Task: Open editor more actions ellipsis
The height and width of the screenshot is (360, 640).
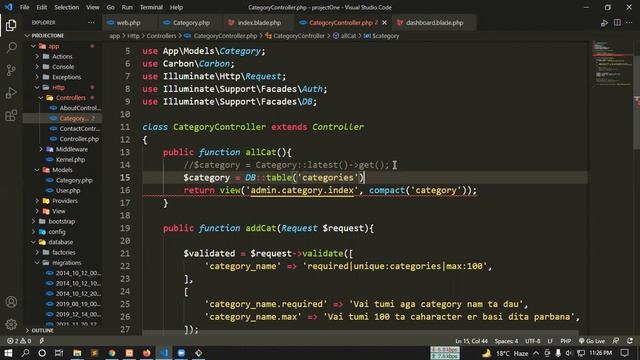Action: coord(629,23)
